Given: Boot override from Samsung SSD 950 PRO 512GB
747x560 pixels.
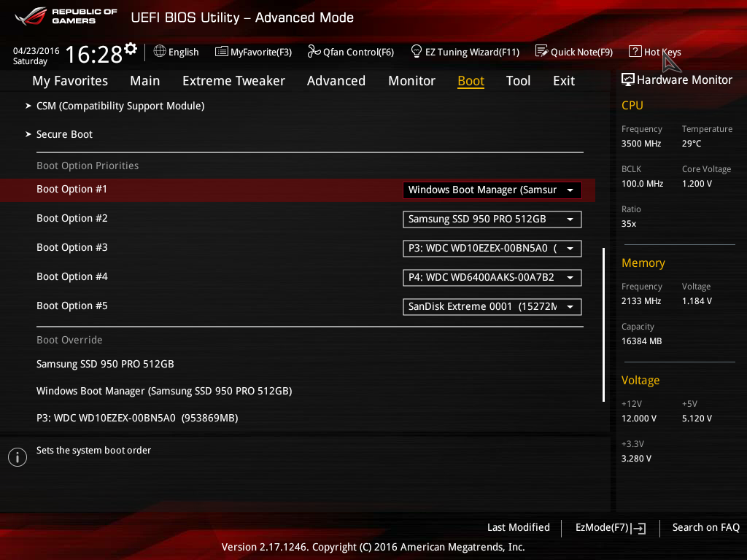Looking at the screenshot, I should tap(105, 364).
